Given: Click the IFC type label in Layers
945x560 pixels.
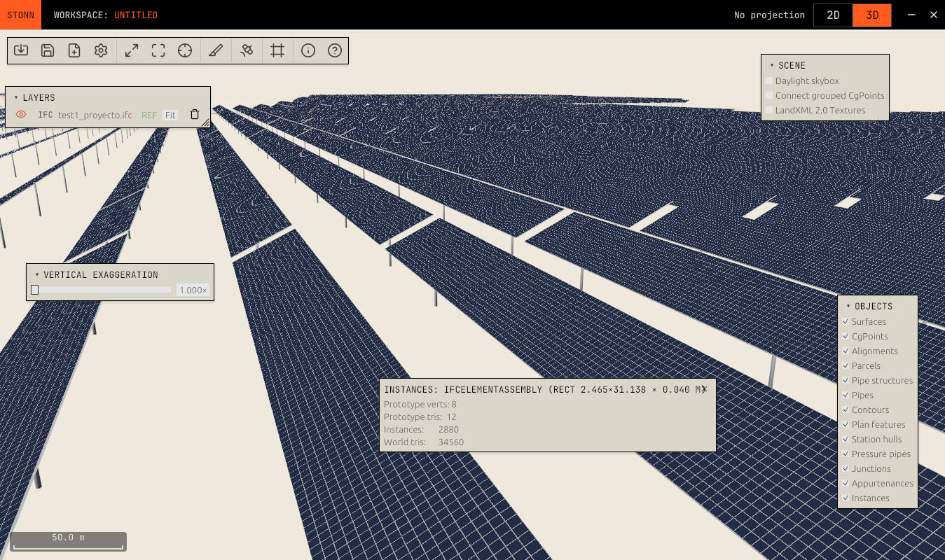Looking at the screenshot, I should click(45, 115).
